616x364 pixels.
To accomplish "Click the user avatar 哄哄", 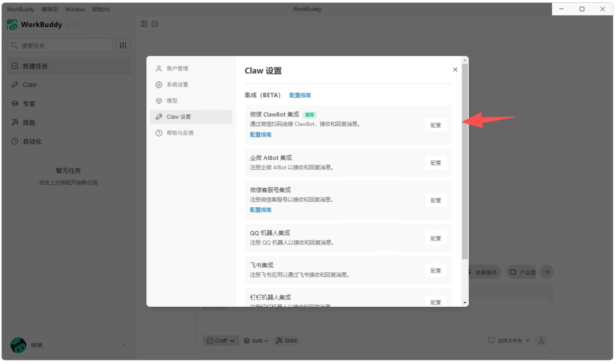I will (x=18, y=345).
